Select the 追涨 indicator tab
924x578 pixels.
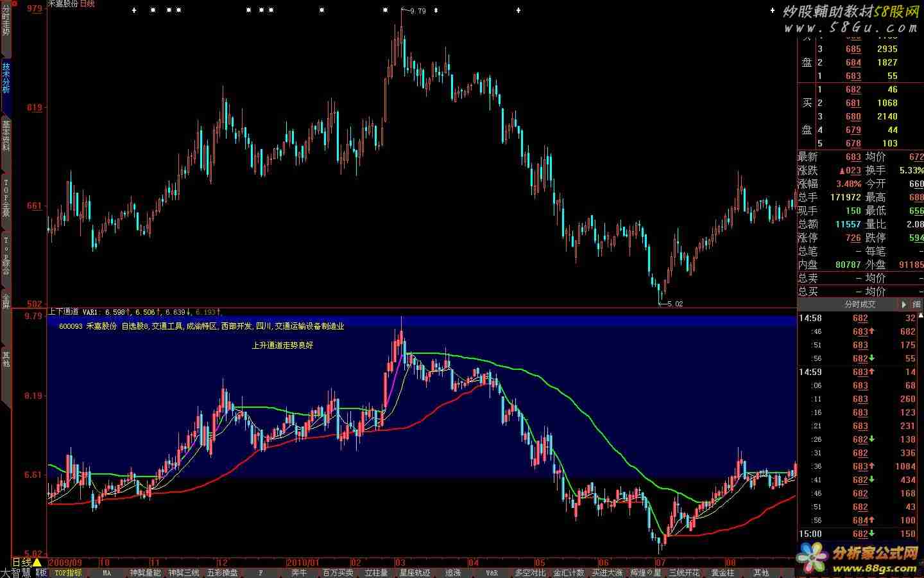(453, 573)
